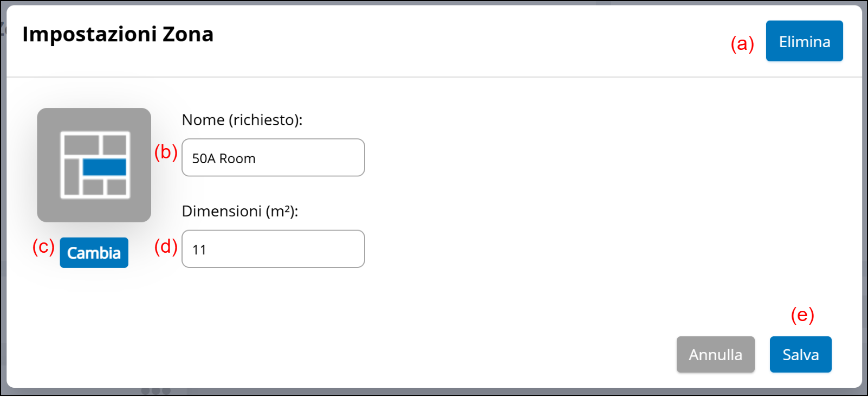This screenshot has height=397, width=868.
Task: Click the red (e) marker above Salva
Action: pos(802,315)
